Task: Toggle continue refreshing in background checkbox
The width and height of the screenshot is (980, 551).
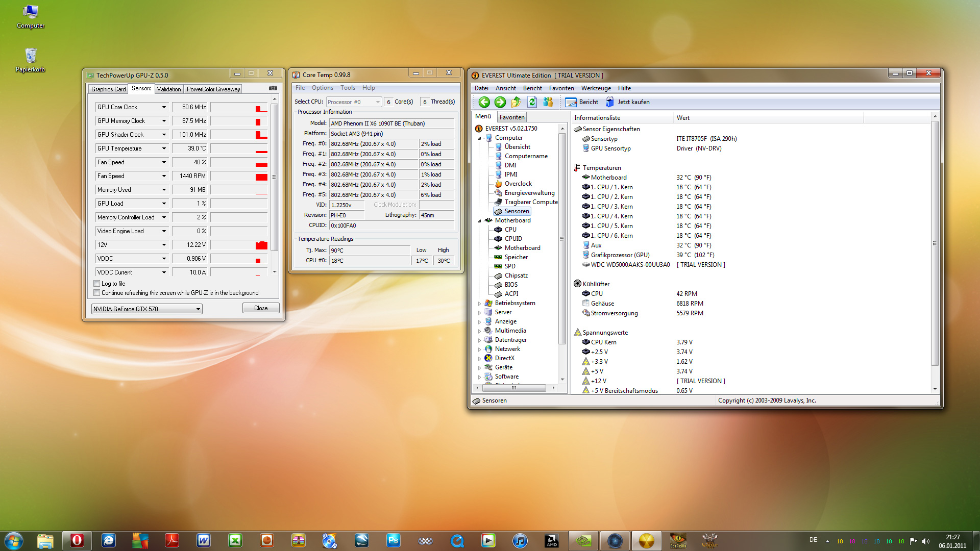Action: 97,293
